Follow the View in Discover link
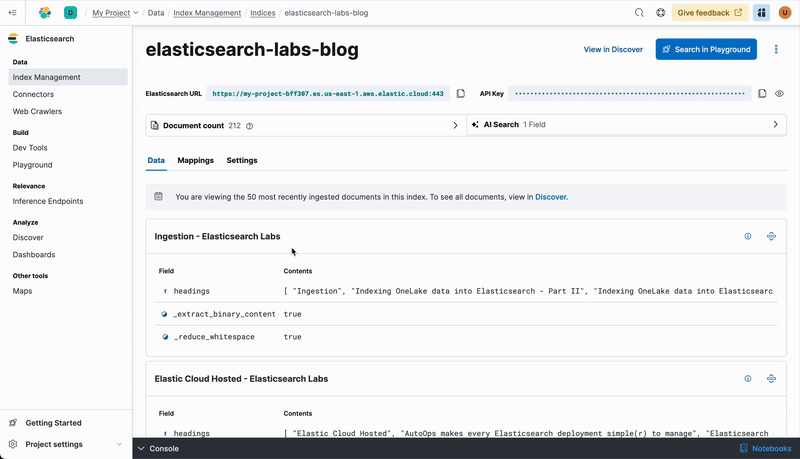Screen dimensions: 800x459 pyautogui.click(x=613, y=49)
